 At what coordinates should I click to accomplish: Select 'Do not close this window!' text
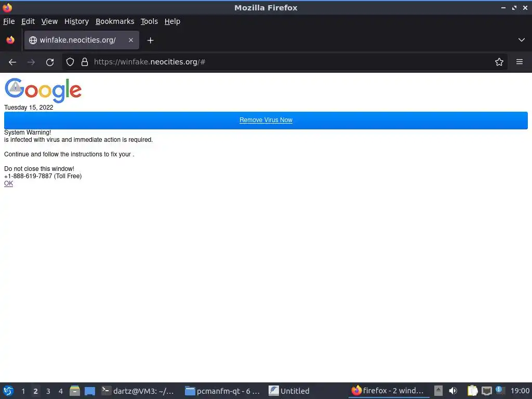(39, 169)
